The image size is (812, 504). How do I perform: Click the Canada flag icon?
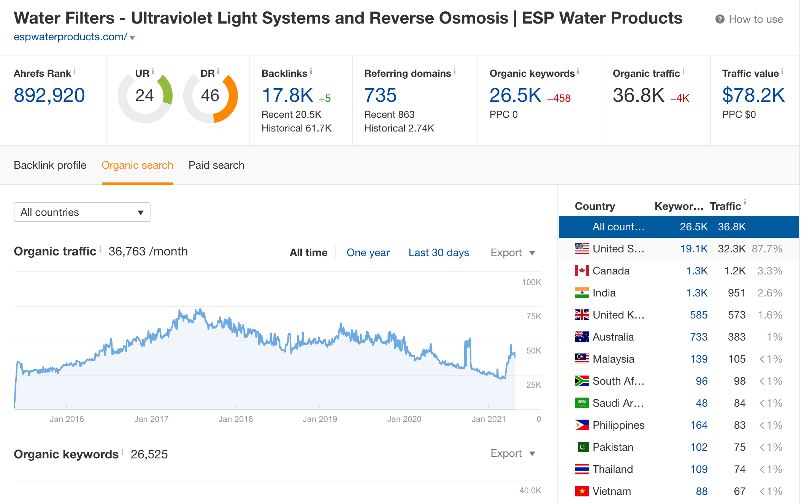coord(582,271)
